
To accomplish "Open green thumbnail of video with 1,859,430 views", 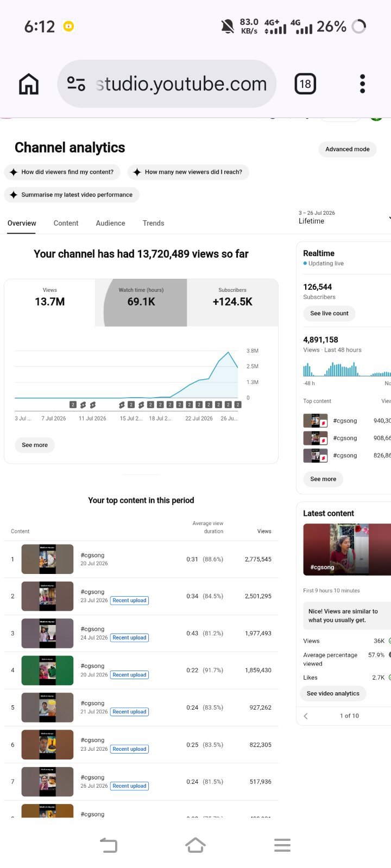I will pyautogui.click(x=47, y=671).
